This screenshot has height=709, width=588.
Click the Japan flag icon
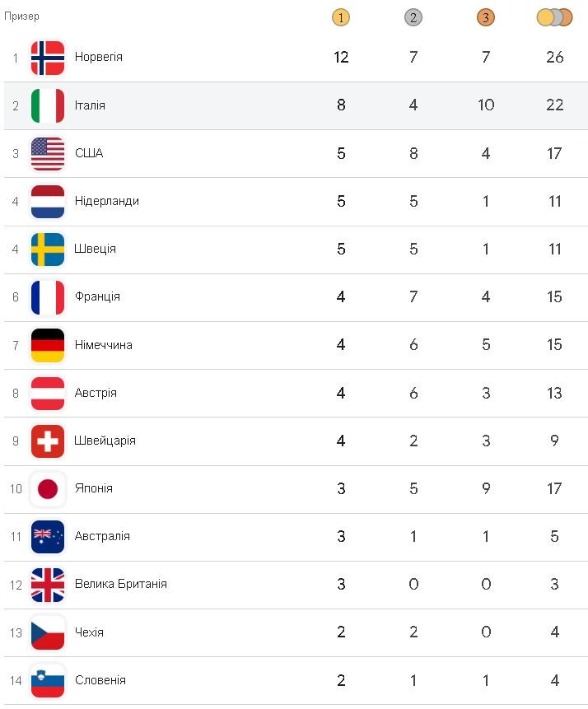pyautogui.click(x=48, y=488)
